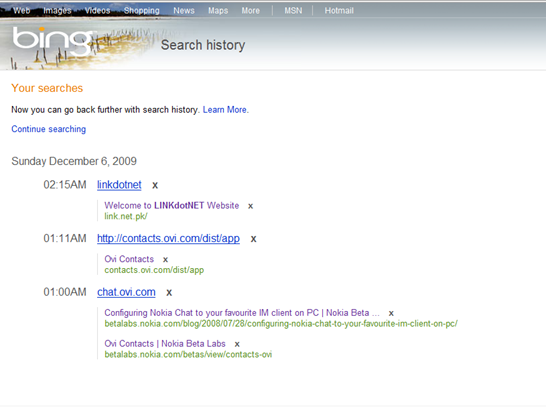
Task: Open the Hotmail link
Action: 339,10
